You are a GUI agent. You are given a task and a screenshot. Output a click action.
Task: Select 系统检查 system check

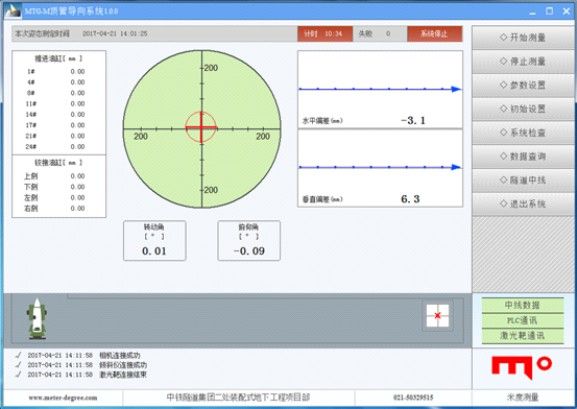(x=523, y=133)
